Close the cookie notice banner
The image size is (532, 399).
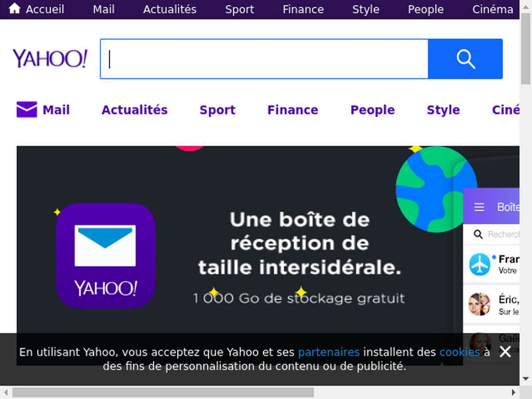(x=505, y=352)
